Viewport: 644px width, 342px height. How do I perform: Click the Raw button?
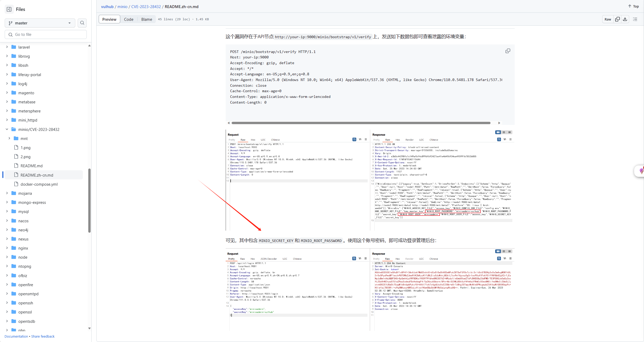(608, 19)
